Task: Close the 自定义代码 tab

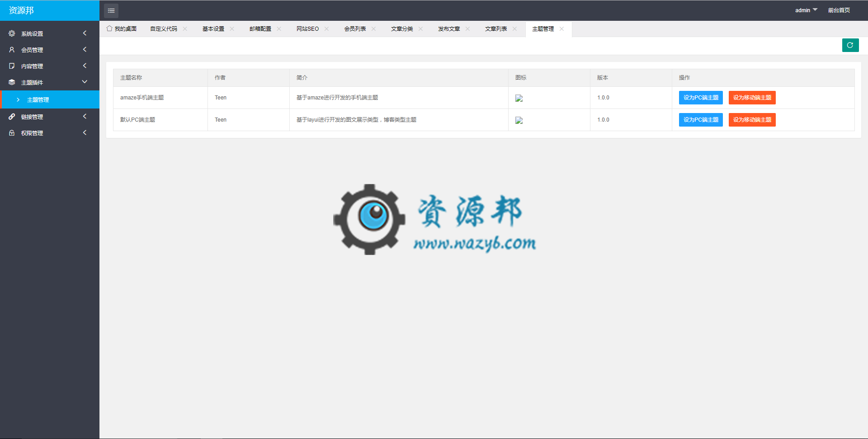Action: tap(185, 29)
